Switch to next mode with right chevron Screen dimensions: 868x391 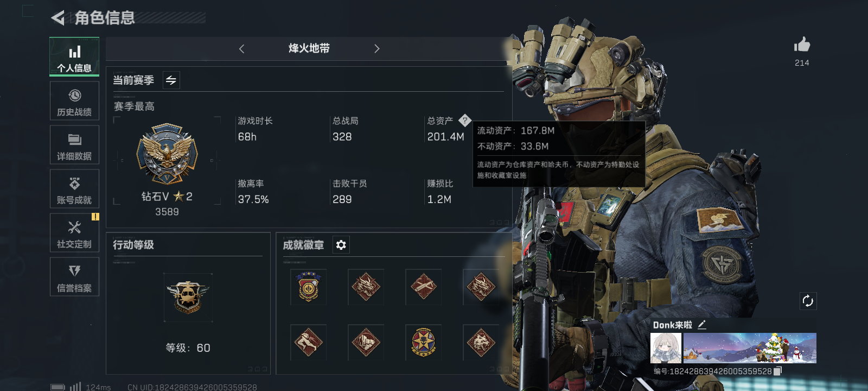point(376,49)
